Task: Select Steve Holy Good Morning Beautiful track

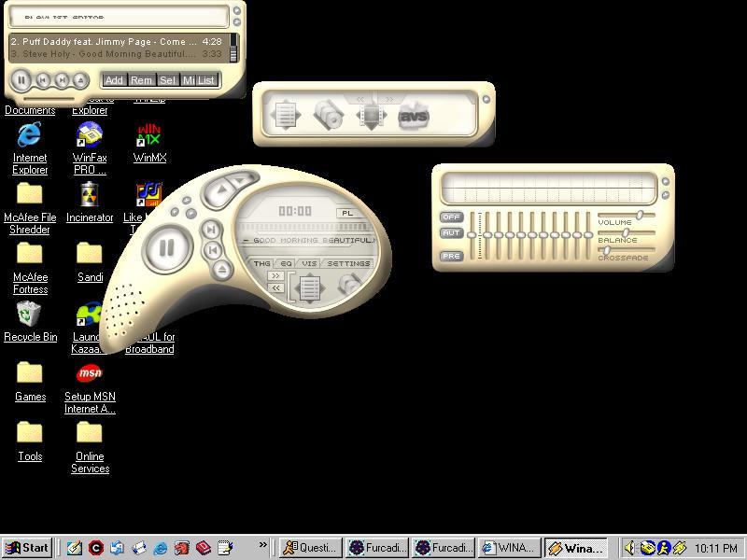Action: point(117,54)
